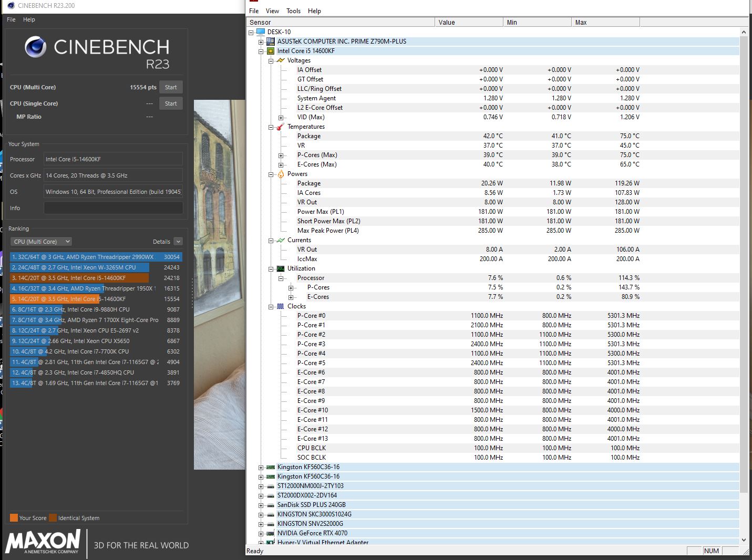
Task: Open the ranking Details dropdown arrow
Action: pyautogui.click(x=178, y=242)
